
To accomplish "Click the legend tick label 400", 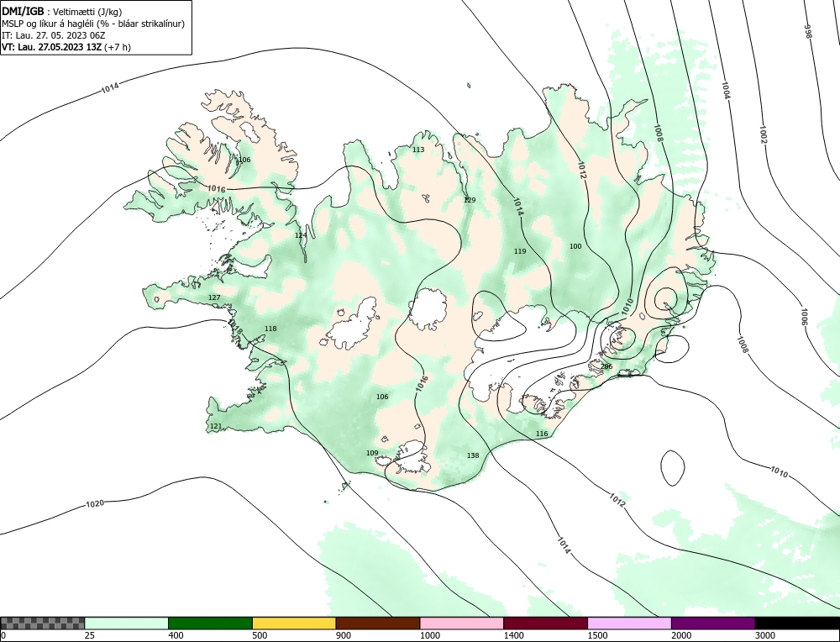I will [x=176, y=635].
